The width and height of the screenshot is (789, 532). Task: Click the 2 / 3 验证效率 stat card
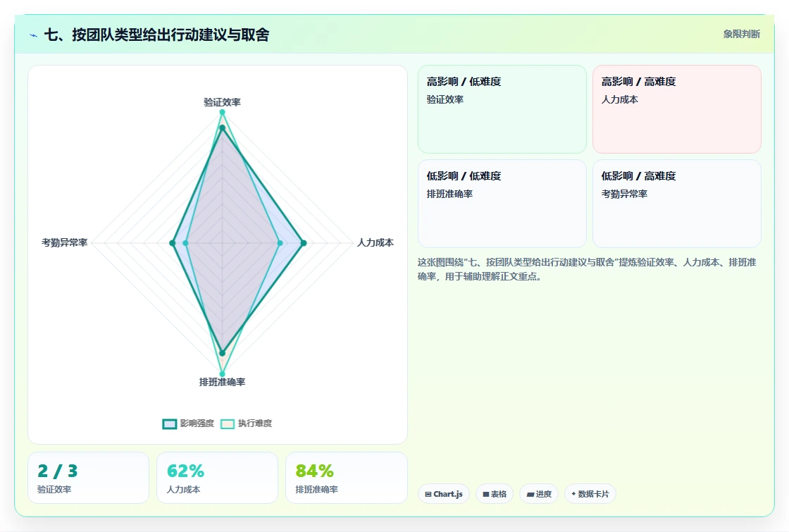point(89,478)
